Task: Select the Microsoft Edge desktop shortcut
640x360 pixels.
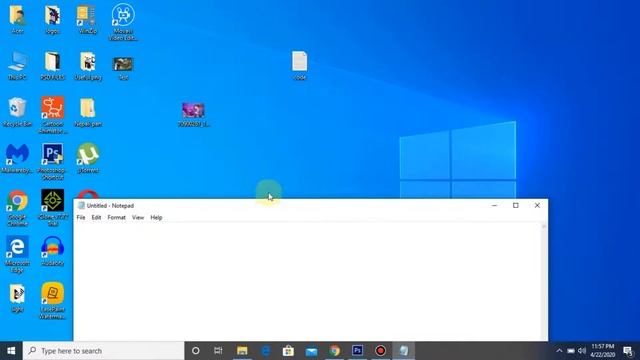Action: (17, 255)
